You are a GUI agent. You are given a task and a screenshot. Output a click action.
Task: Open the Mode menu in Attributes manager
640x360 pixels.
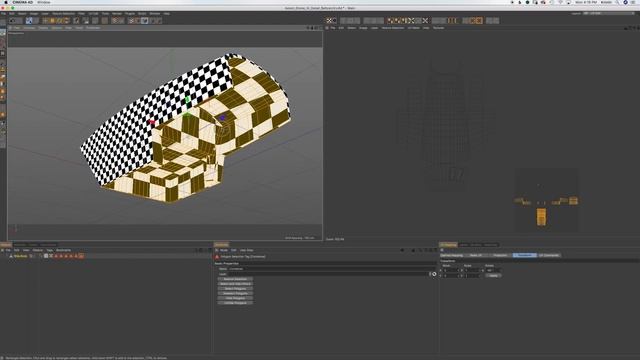click(224, 250)
